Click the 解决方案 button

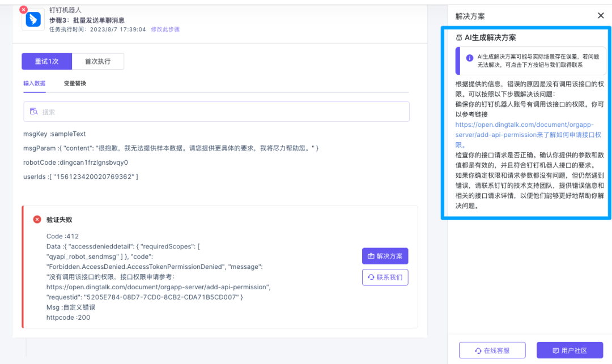pos(385,256)
